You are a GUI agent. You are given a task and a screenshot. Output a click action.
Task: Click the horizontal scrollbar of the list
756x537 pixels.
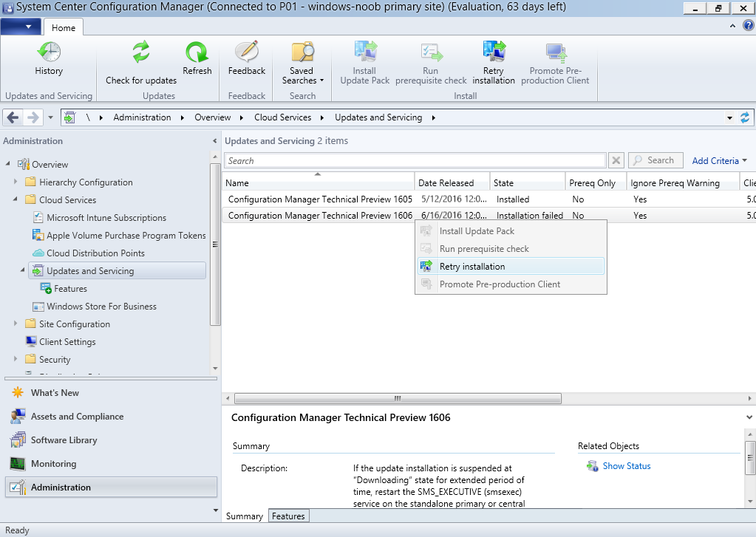(398, 399)
